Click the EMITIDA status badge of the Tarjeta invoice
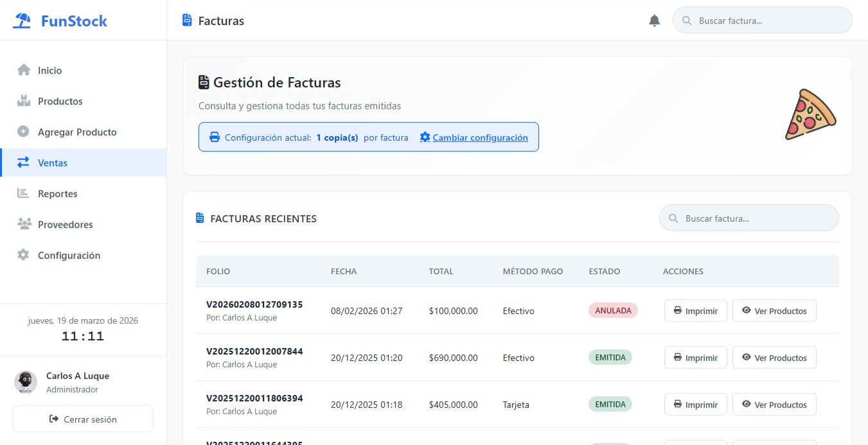The width and height of the screenshot is (868, 445). [610, 405]
